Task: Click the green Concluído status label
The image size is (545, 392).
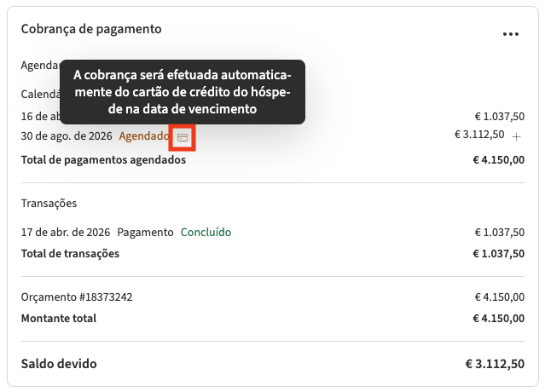Action: (206, 232)
